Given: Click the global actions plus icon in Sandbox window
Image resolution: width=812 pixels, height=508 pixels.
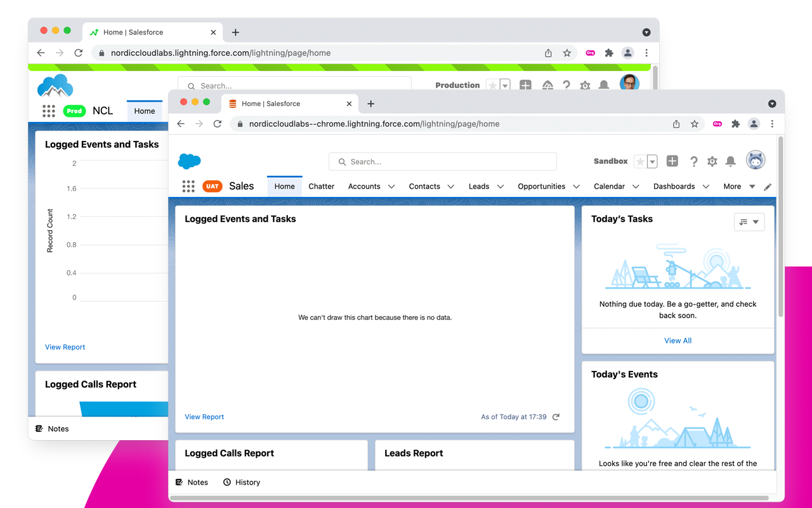Looking at the screenshot, I should coord(672,161).
